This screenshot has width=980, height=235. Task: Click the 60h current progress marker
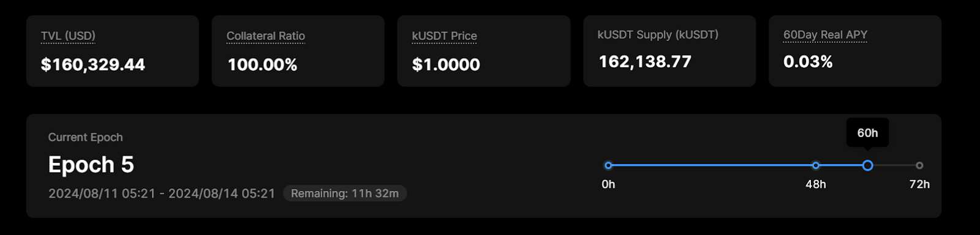867,165
